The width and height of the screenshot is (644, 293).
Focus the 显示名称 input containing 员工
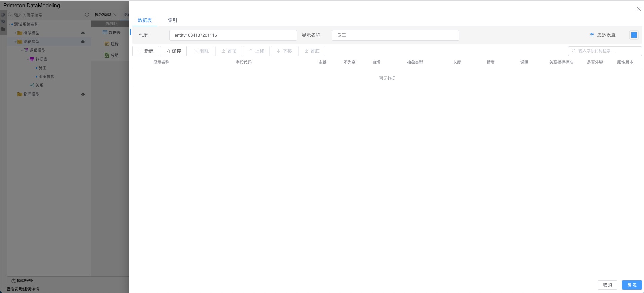396,35
